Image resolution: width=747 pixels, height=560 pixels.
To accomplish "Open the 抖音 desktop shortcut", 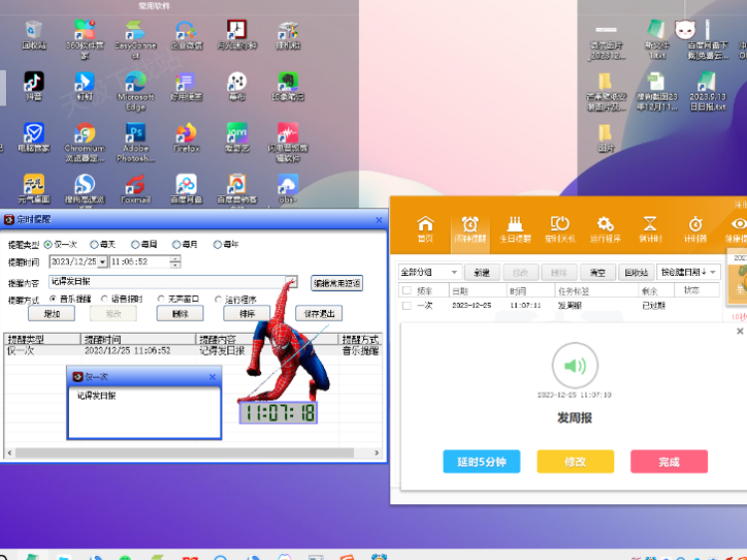I will [x=33, y=86].
